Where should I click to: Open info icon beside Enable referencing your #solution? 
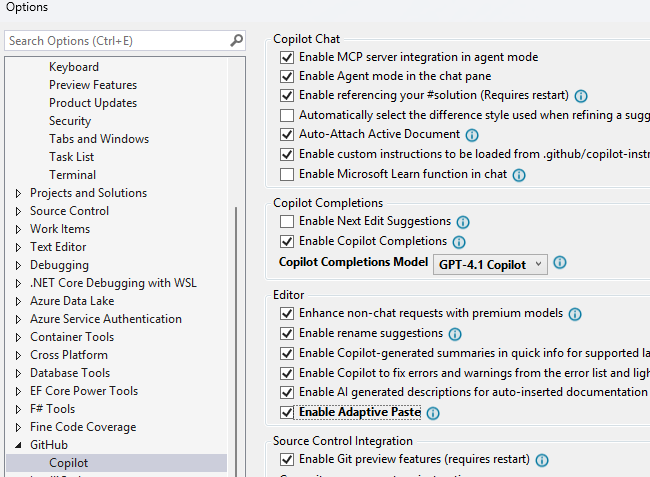pyautogui.click(x=581, y=96)
